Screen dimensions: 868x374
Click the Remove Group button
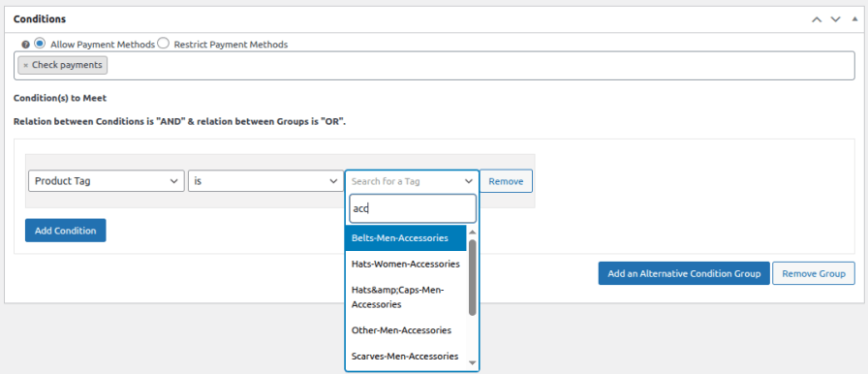coord(813,273)
